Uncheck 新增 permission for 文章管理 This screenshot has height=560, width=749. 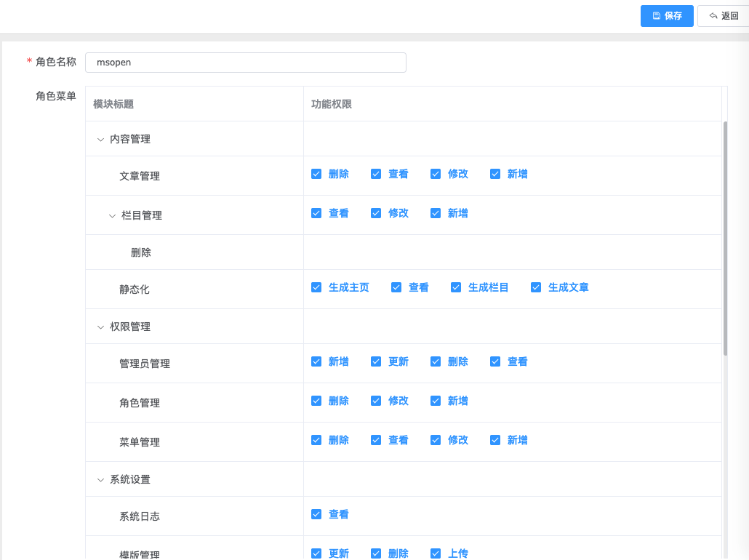tap(495, 174)
